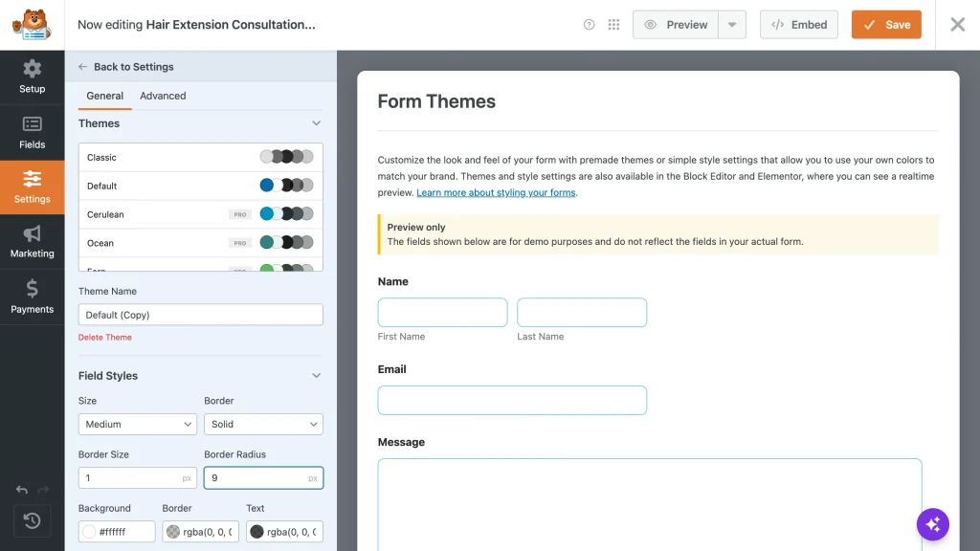Switch to the General tab
The width and height of the screenshot is (980, 551).
coord(104,96)
